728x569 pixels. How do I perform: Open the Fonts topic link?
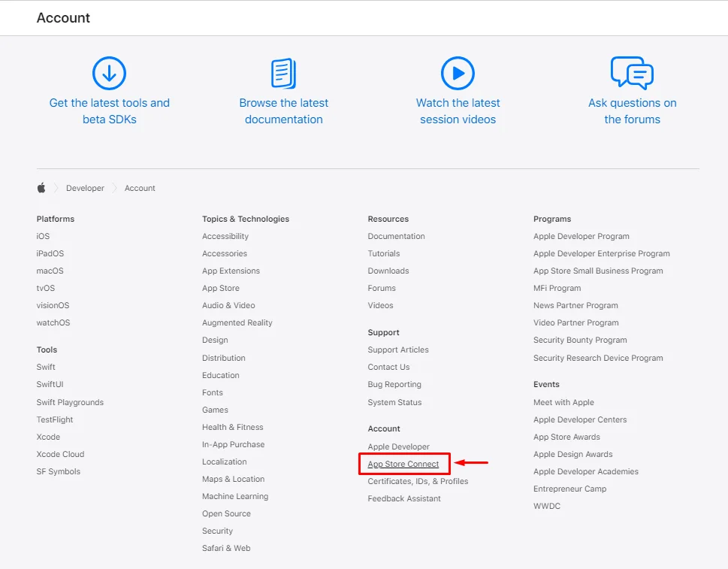coord(212,392)
